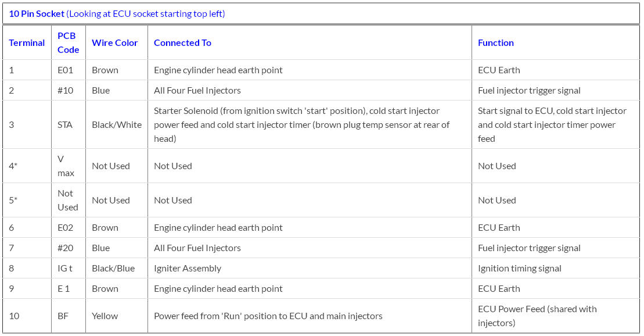Select the Yellow wire color cell
The height and width of the screenshot is (336, 644).
[x=105, y=316]
